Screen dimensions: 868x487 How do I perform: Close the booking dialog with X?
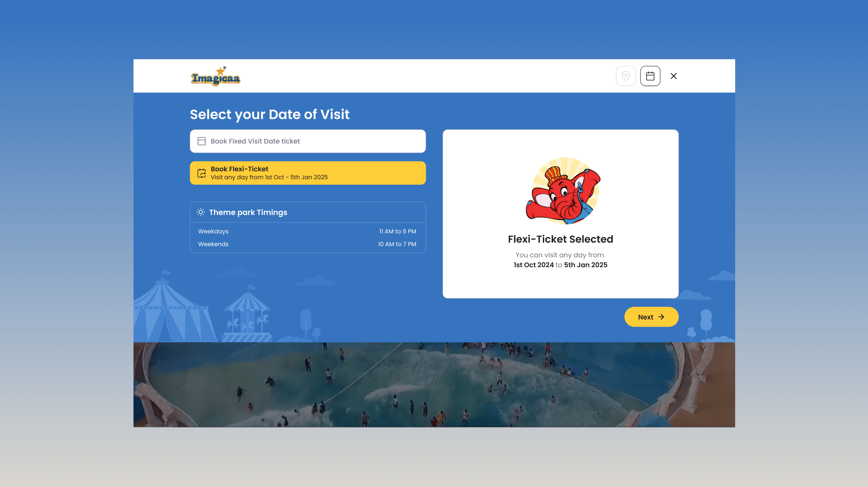pos(674,76)
